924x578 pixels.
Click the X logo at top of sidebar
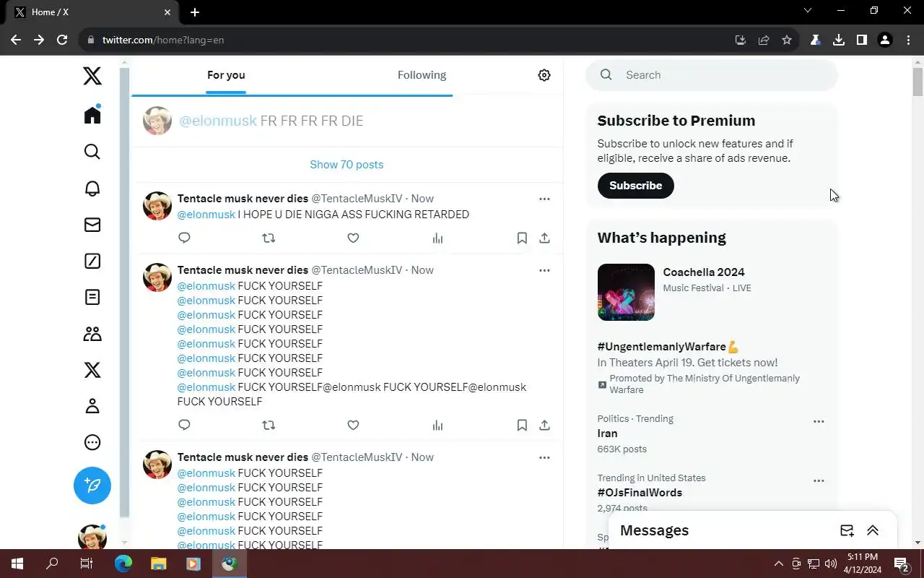click(92, 76)
